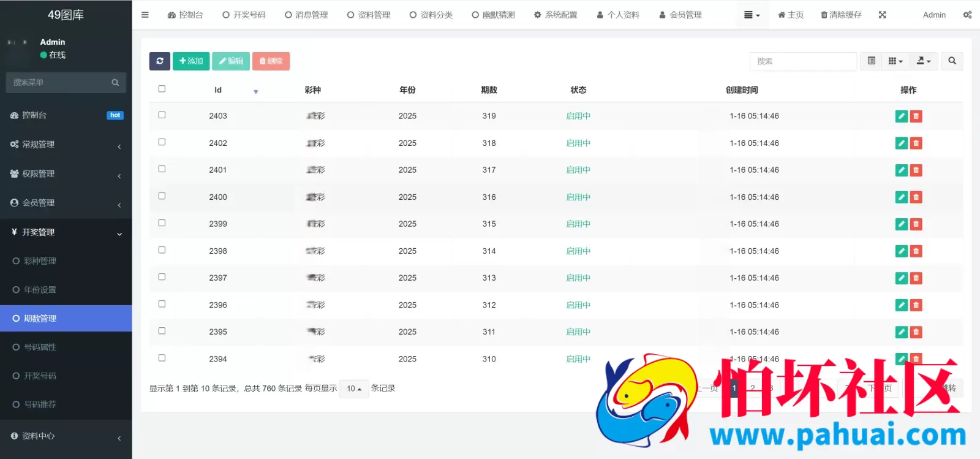Edit row 2395 with green pencil icon

click(902, 332)
